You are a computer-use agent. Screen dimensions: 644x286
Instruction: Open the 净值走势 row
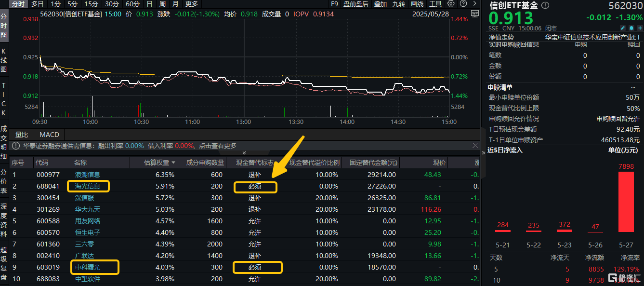[x=565, y=37]
